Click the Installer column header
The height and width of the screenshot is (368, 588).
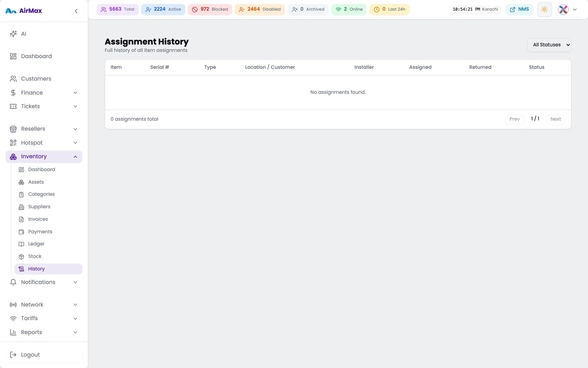(364, 67)
